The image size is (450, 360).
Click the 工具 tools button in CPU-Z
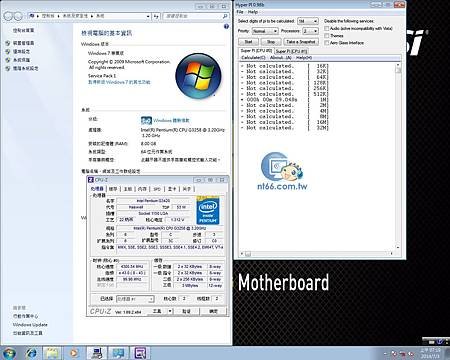point(157,311)
